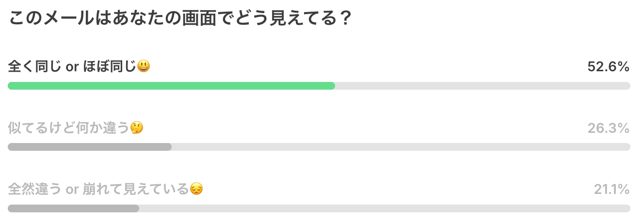The width and height of the screenshot is (644, 223).
Task: Click the 21.1% result percentage
Action: coord(611,189)
